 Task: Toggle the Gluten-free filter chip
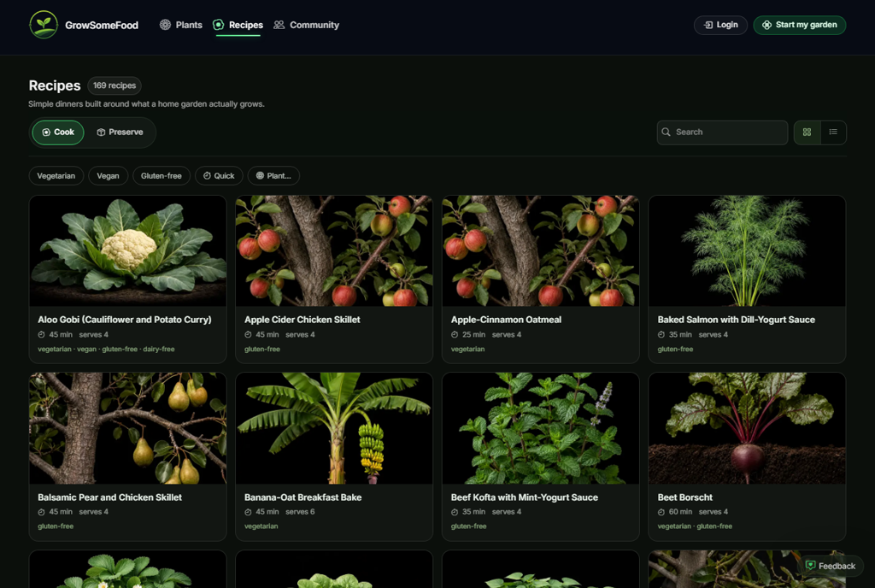tap(161, 176)
